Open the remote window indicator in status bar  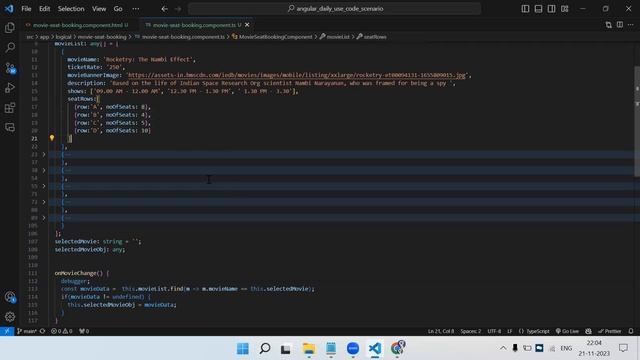[7, 331]
